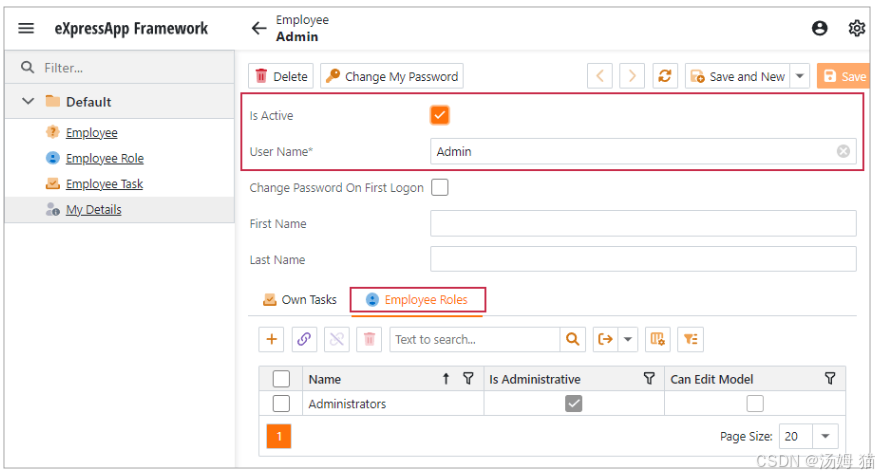
Task: Add new role with plus icon
Action: click(x=271, y=339)
